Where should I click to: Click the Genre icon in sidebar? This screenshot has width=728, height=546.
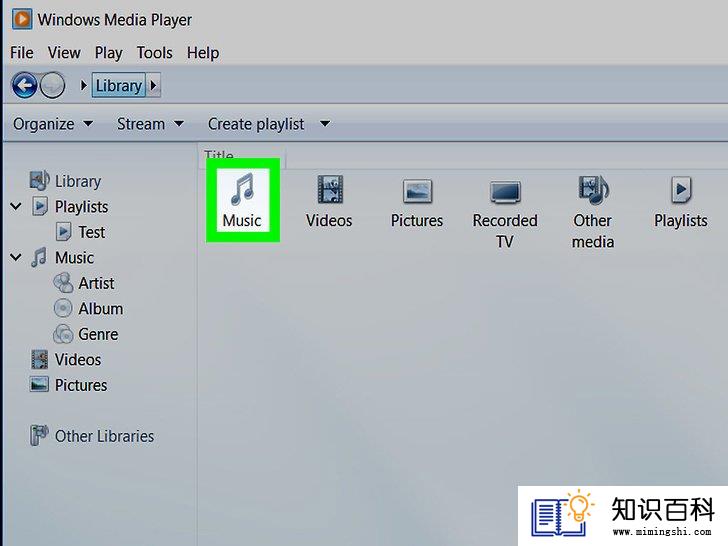[63, 334]
